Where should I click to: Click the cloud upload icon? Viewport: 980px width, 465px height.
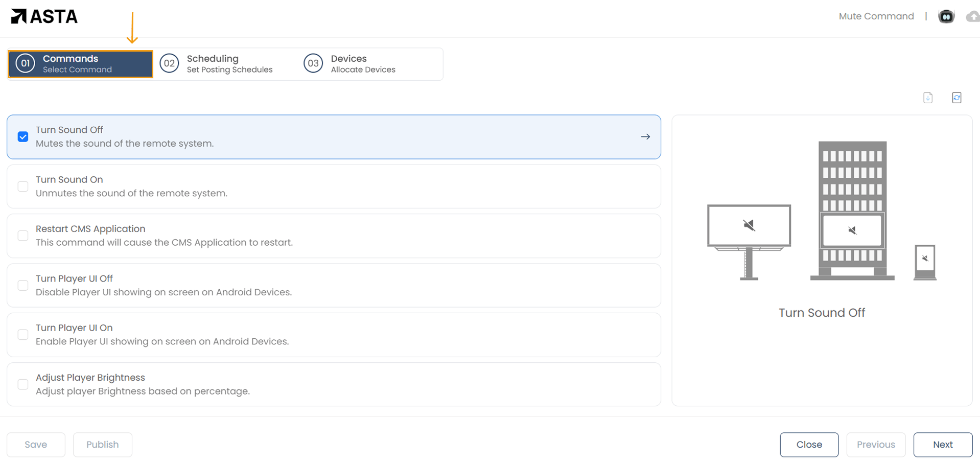point(973,17)
